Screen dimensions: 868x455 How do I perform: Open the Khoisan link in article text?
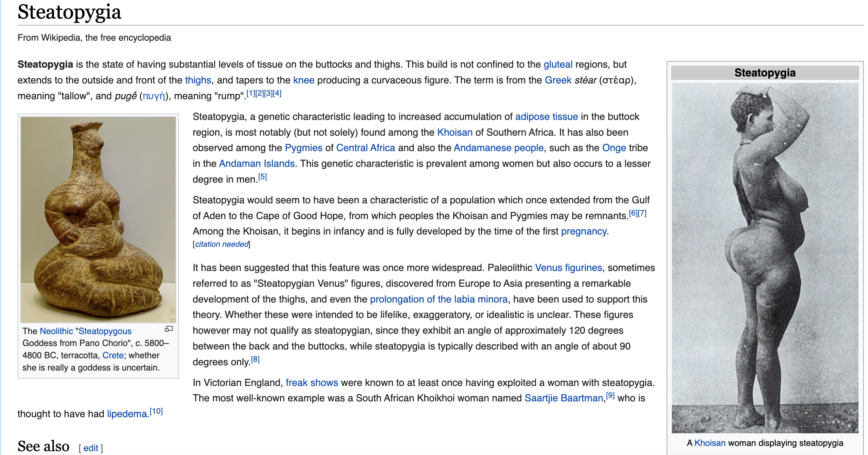455,133
